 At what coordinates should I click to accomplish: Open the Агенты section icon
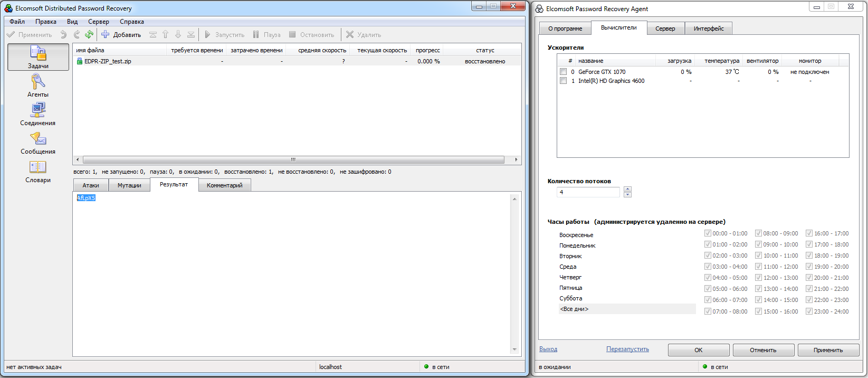[38, 81]
